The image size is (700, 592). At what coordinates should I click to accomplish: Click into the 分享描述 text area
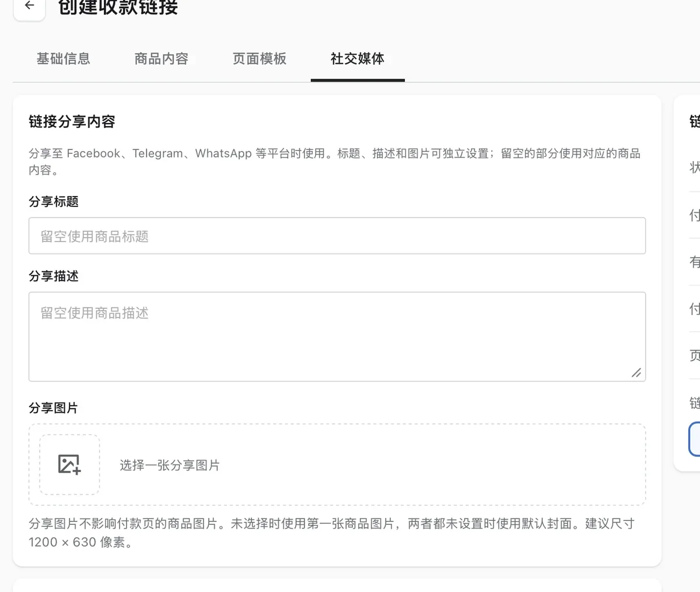(337, 337)
